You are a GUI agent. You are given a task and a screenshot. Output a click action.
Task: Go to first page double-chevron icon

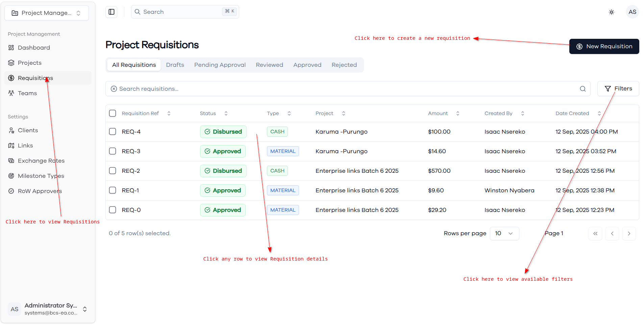pyautogui.click(x=595, y=234)
